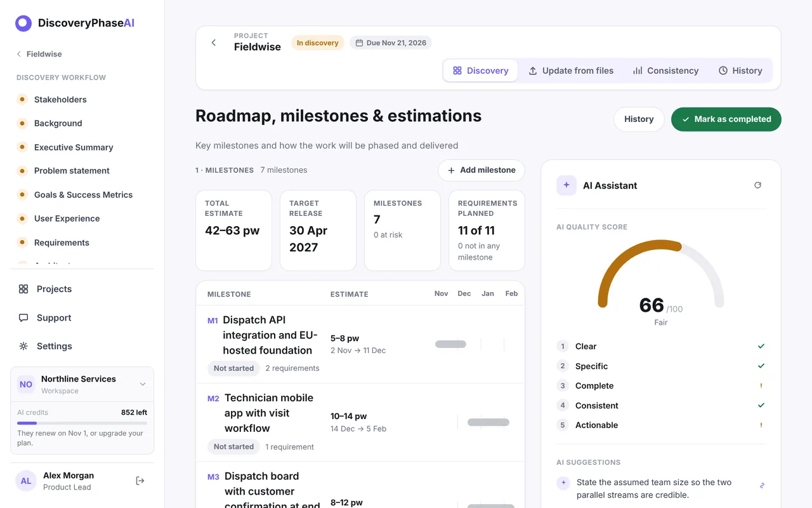Click the Milestones 7 summary card

[402, 231]
